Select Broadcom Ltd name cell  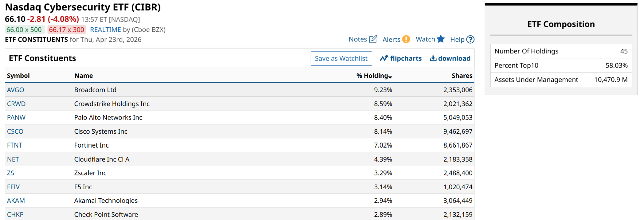pyautogui.click(x=95, y=90)
